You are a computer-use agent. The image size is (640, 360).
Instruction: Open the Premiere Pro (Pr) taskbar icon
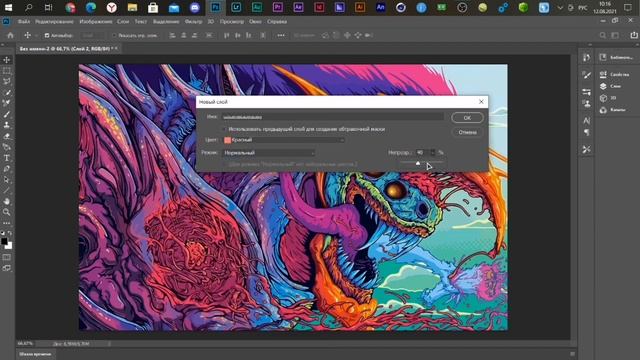pos(278,7)
